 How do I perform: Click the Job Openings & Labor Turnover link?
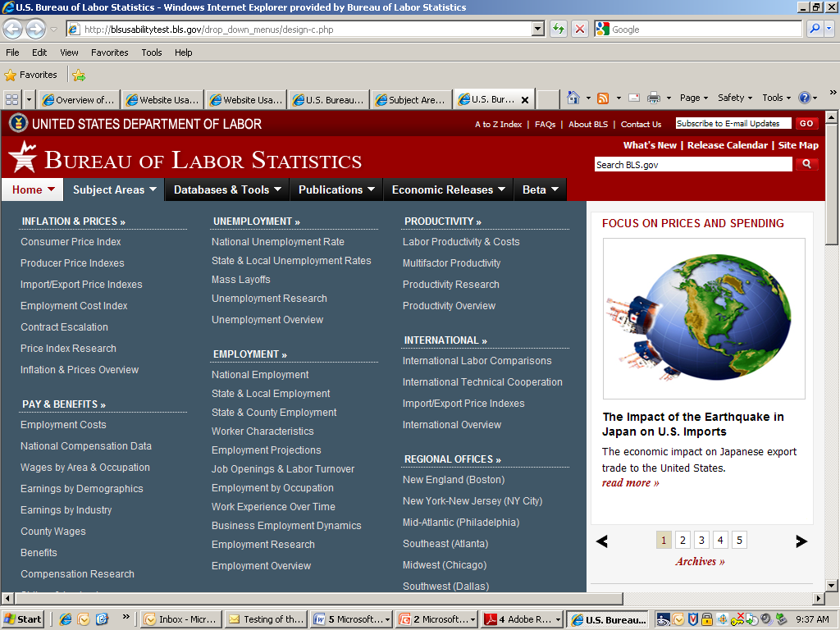click(x=283, y=468)
